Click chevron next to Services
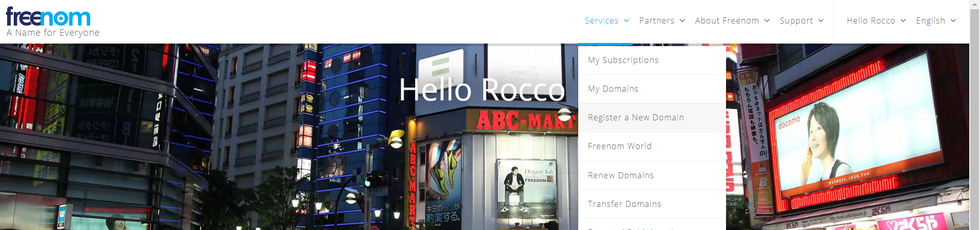 pyautogui.click(x=626, y=20)
